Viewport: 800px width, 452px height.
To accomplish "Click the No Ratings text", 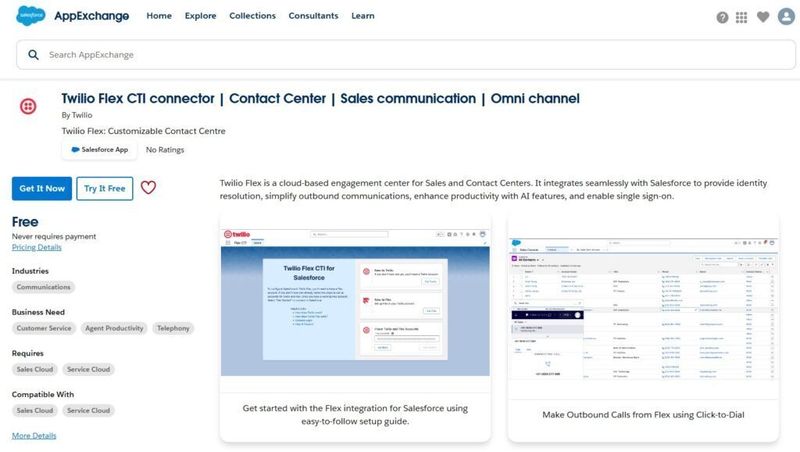I will (165, 150).
